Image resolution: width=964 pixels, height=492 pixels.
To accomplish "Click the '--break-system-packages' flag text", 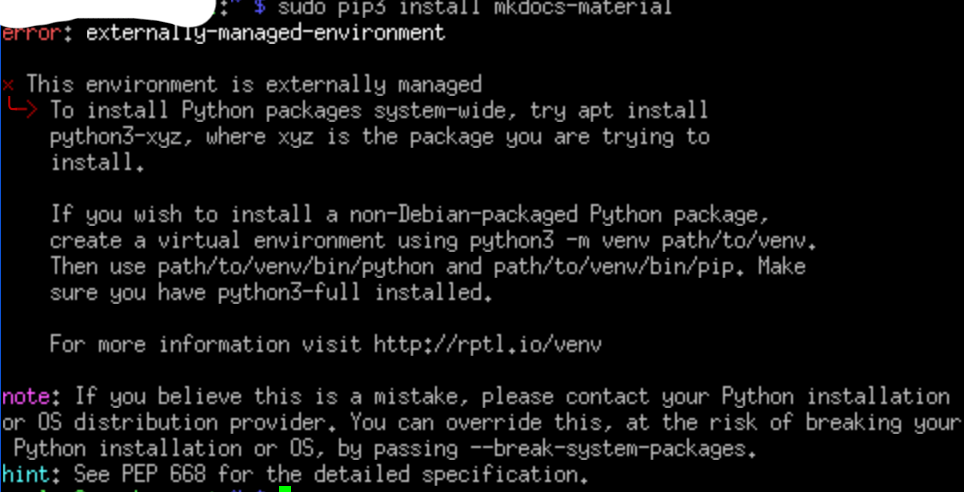I will pos(594,447).
